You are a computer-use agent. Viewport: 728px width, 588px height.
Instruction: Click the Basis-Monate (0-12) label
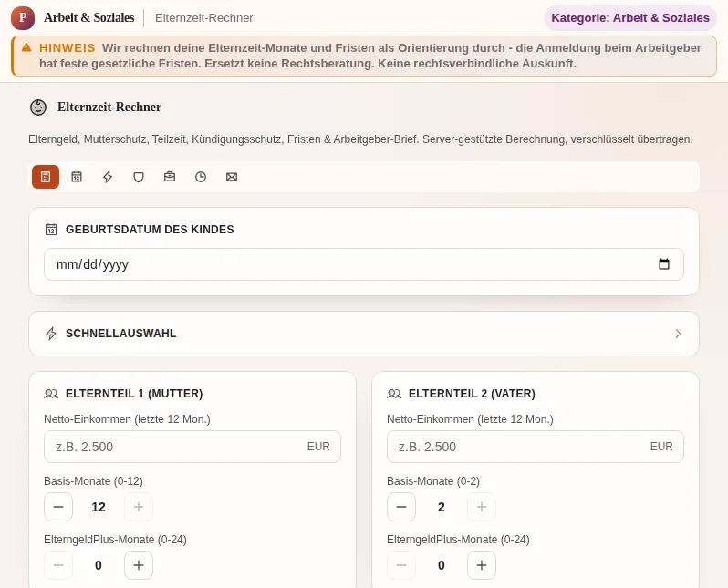[93, 481]
